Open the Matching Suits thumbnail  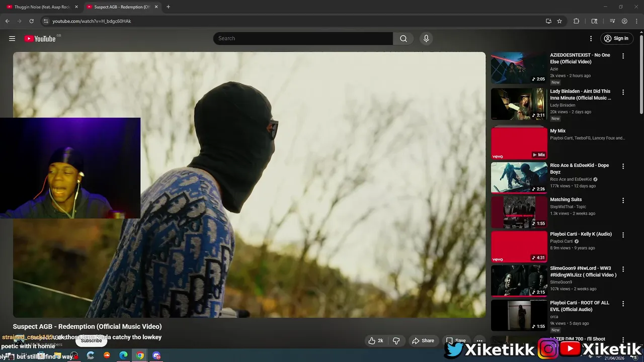pyautogui.click(x=519, y=212)
